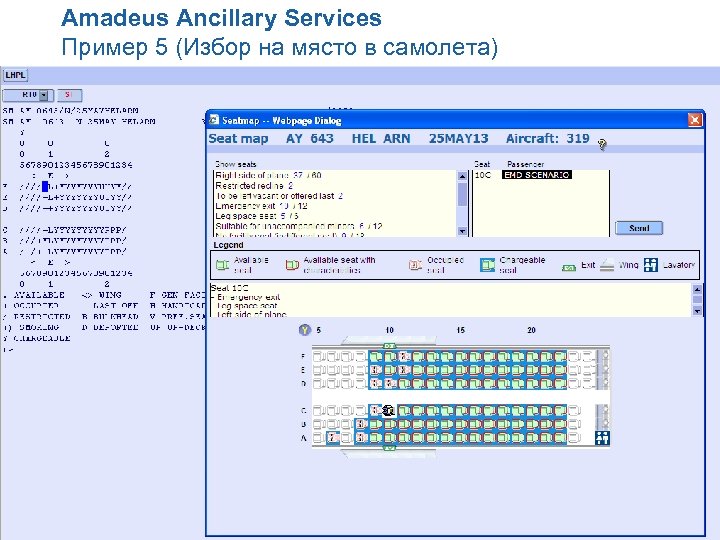This screenshot has width=720, height=540.
Task: Click the upper exit marker at row 10
Action: [389, 346]
